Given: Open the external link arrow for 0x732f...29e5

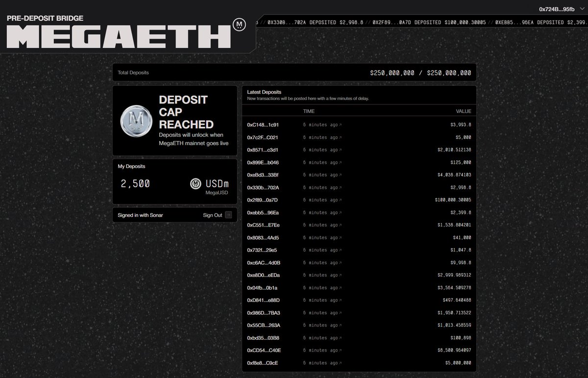Looking at the screenshot, I should click(x=341, y=250).
